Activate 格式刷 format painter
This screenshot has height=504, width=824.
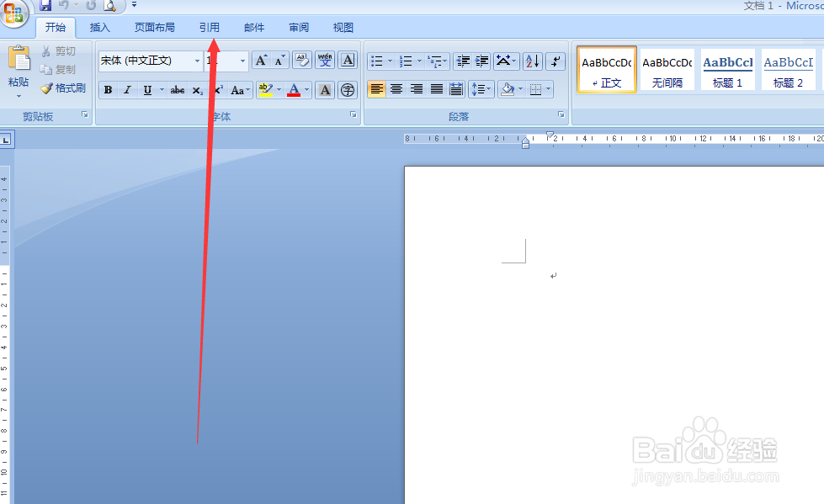(63, 88)
